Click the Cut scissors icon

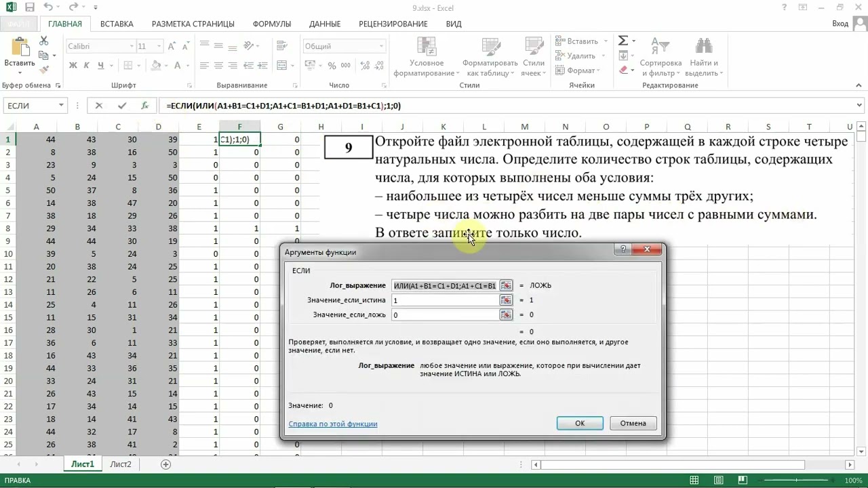pos(44,42)
